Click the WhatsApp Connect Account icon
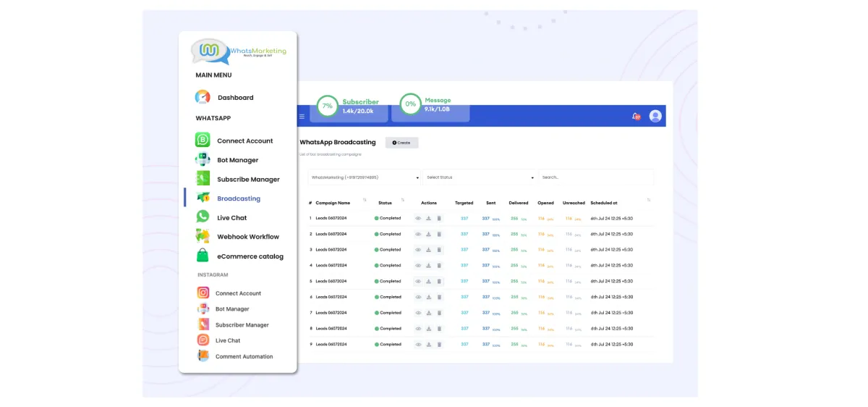 [203, 140]
